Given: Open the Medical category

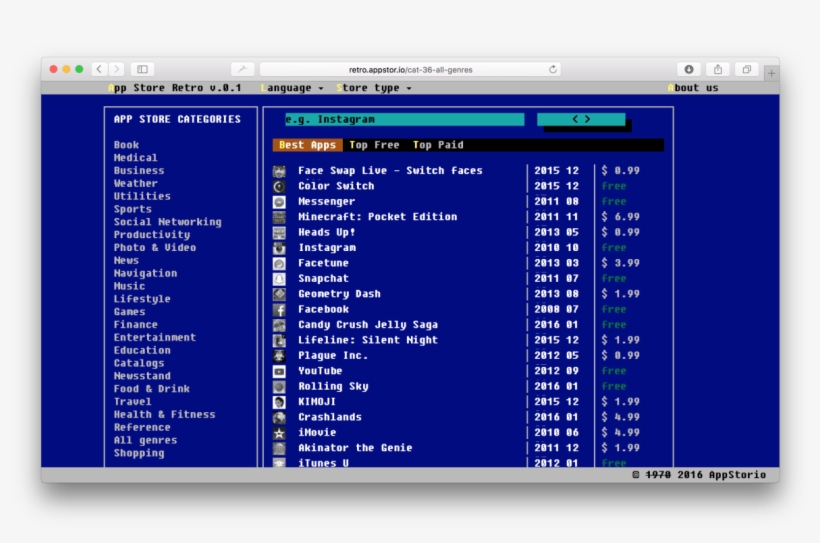Looking at the screenshot, I should [135, 158].
